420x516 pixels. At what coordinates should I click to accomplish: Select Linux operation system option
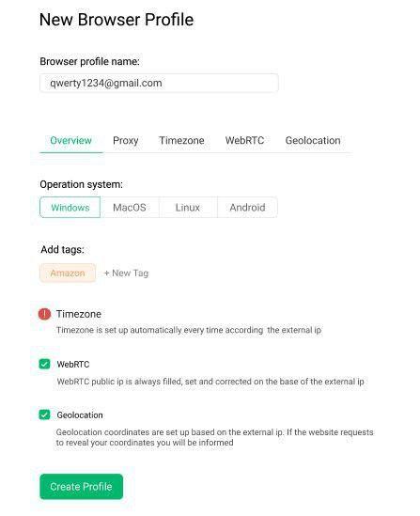click(x=188, y=208)
